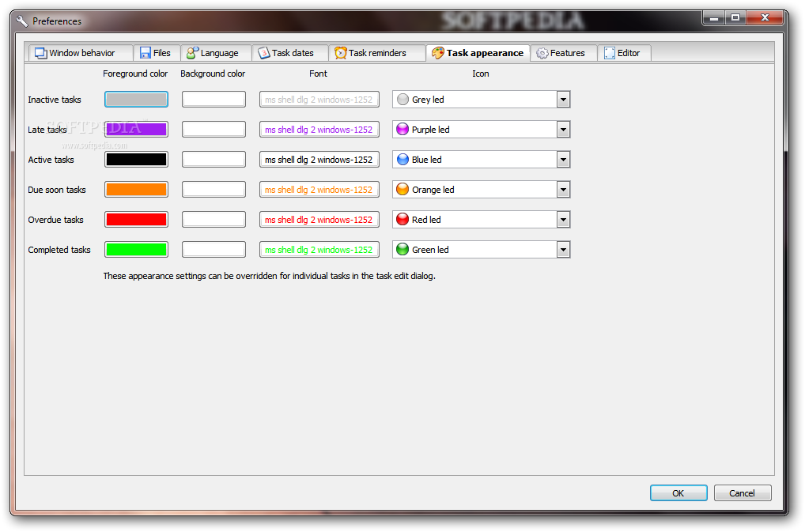Viewport: 805px width, 532px height.
Task: Choose font for Active tasks
Action: 319,160
